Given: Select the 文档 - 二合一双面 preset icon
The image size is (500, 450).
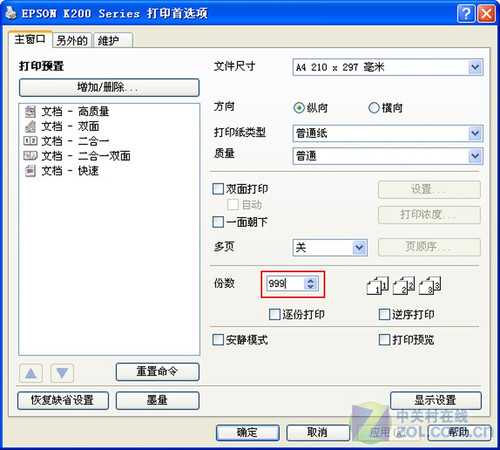Looking at the screenshot, I should [x=30, y=156].
